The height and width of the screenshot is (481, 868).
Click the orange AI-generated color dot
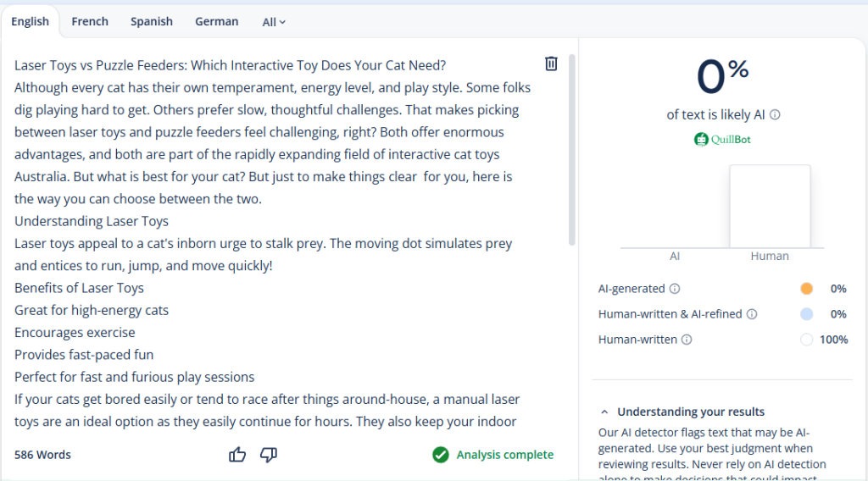point(806,289)
